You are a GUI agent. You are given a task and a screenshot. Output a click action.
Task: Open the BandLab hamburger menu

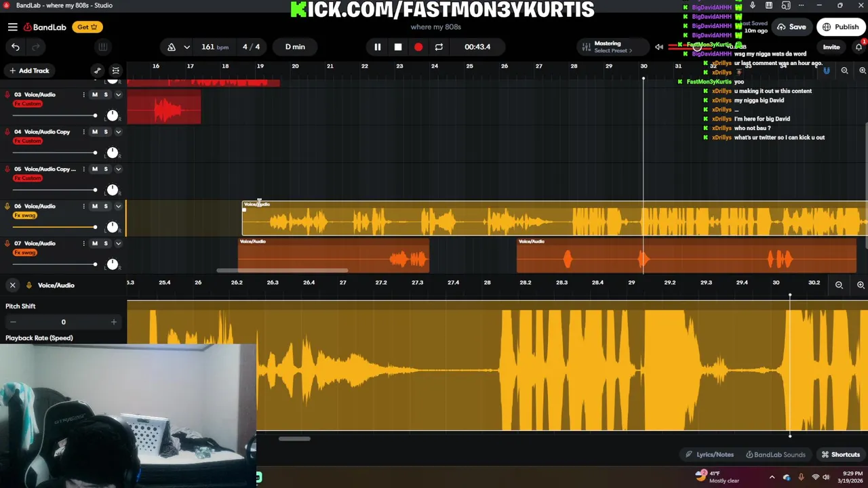pos(12,27)
